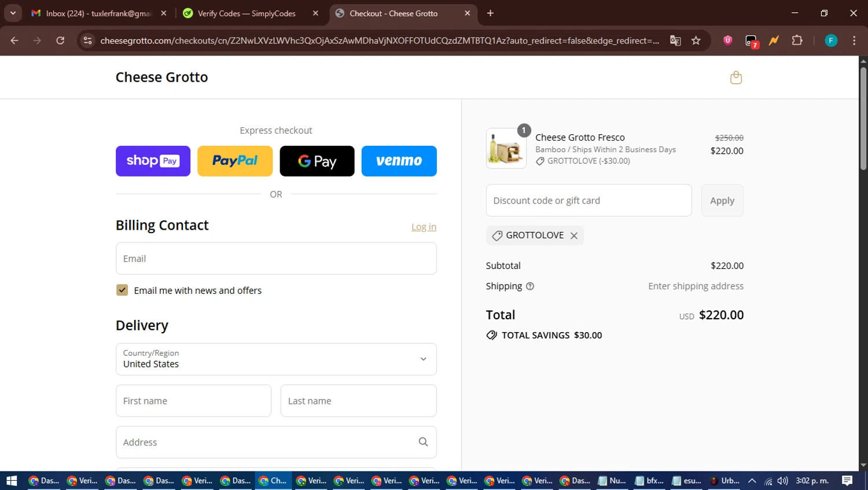This screenshot has height=490, width=868.
Task: Click the scrollbar down arrow
Action: [863, 465]
